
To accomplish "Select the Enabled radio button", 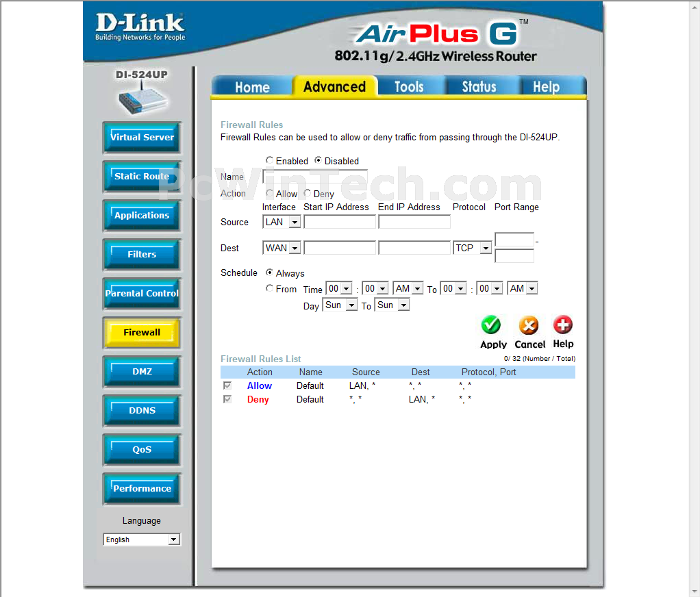I will [x=269, y=160].
